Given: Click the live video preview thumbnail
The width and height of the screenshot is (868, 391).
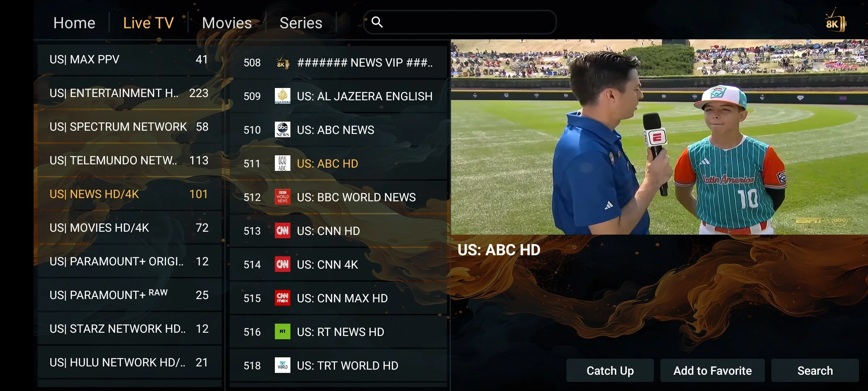Looking at the screenshot, I should [x=659, y=137].
